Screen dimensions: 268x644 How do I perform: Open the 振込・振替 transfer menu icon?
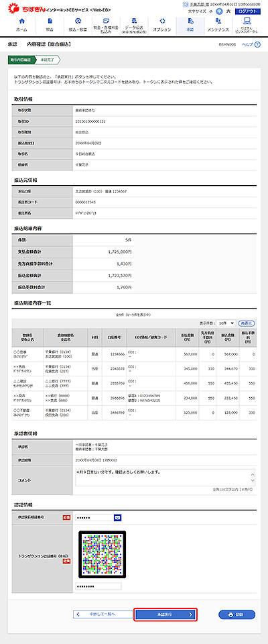coord(78,21)
